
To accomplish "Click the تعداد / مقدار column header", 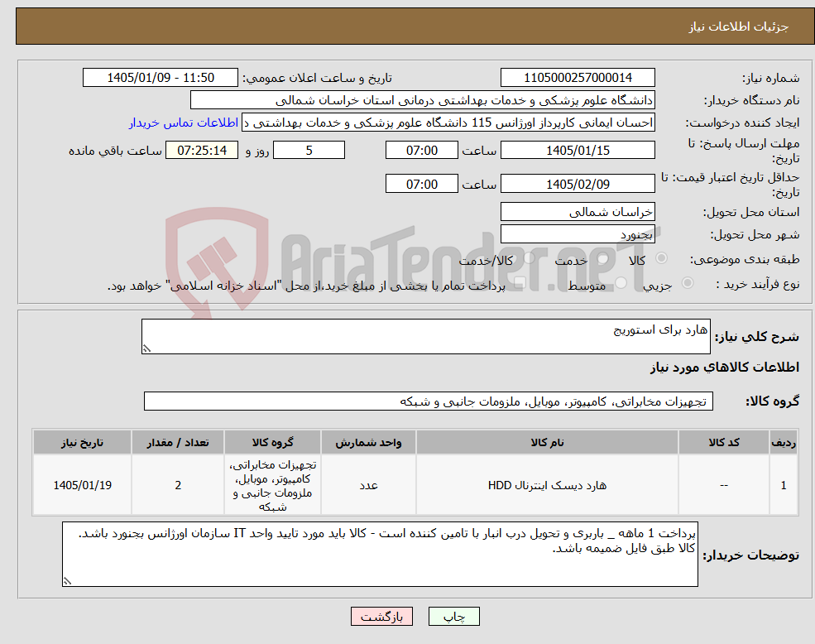I will coord(178,442).
